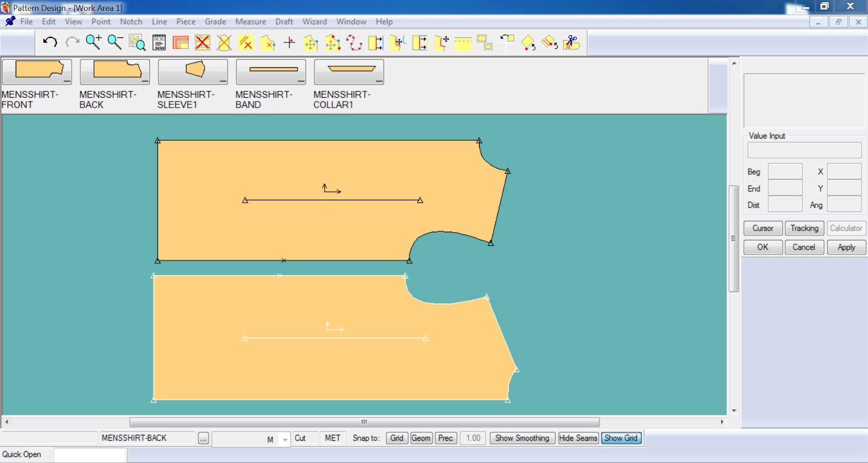
Task: Open the Piece menu
Action: 186,22
